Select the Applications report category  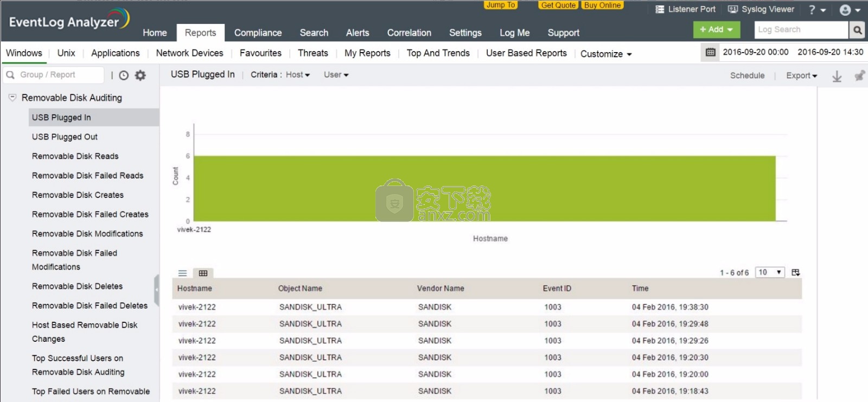click(x=115, y=53)
